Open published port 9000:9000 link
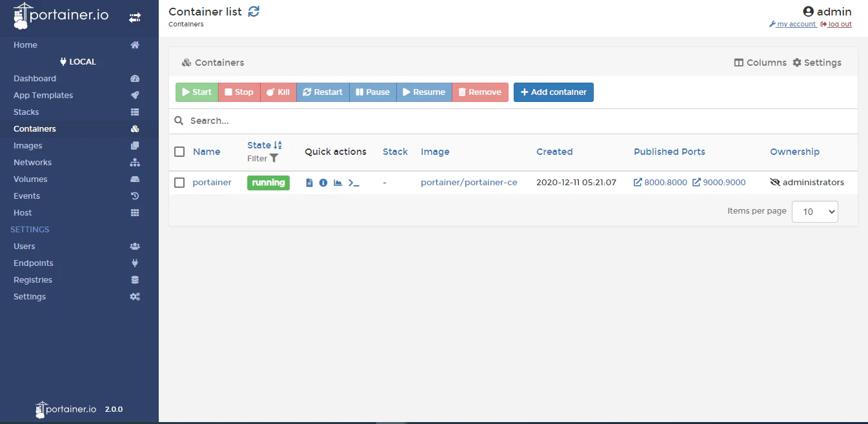The width and height of the screenshot is (868, 424). (719, 183)
